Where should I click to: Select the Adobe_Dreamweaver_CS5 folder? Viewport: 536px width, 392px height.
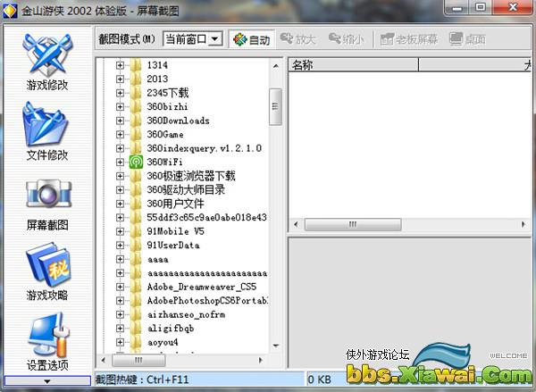(x=201, y=288)
